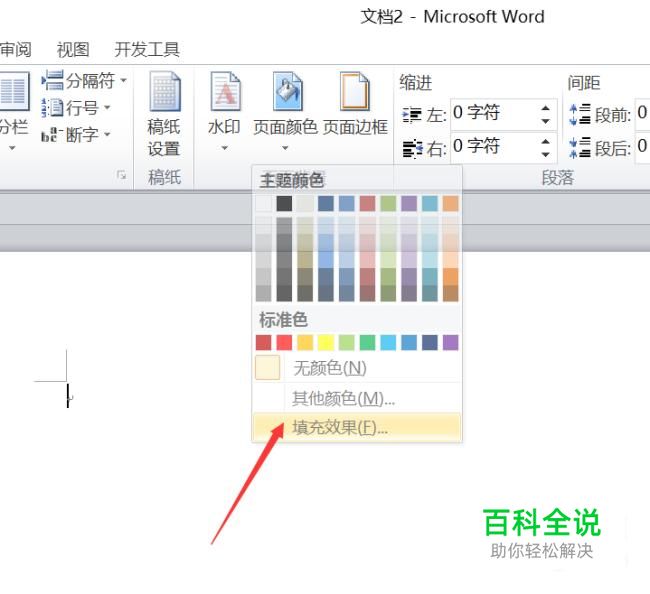This screenshot has height=594, width=650.
Task: Expand the 水印 dropdown arrow
Action: point(224,148)
